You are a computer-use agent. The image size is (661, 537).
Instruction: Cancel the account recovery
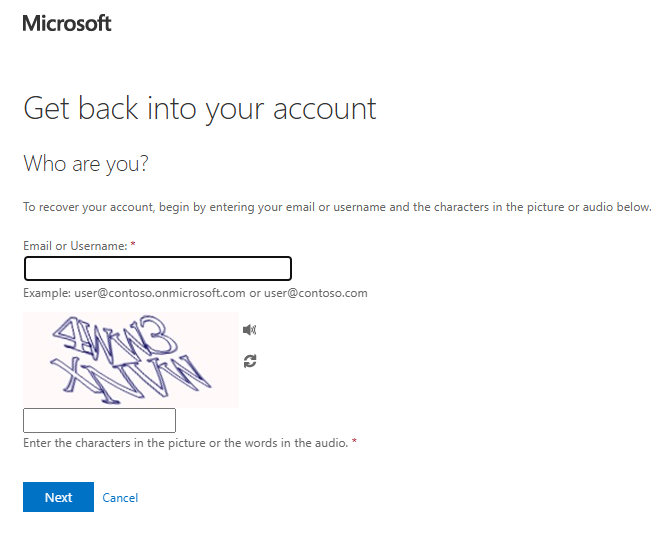pyautogui.click(x=120, y=498)
